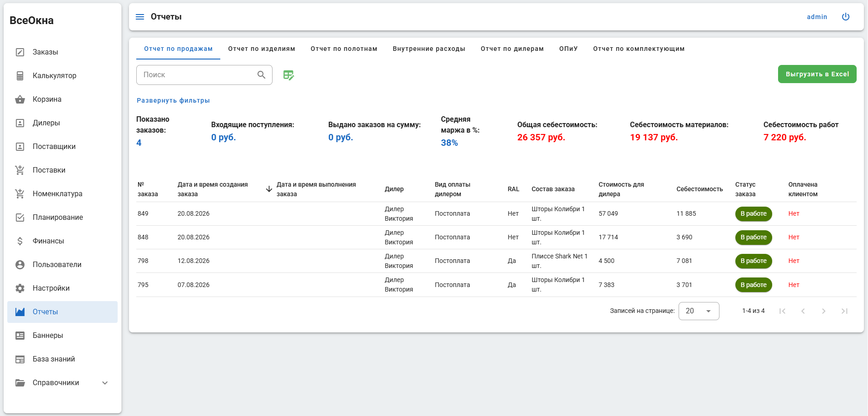Image resolution: width=868 pixels, height=416 pixels.
Task: Click the В работе status of order 849
Action: pyautogui.click(x=754, y=214)
